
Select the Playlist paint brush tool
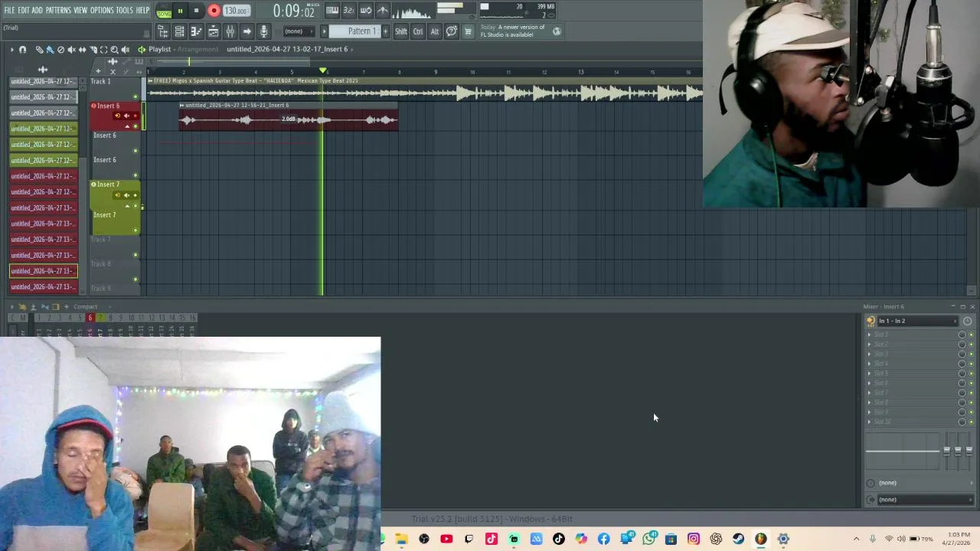[50, 50]
